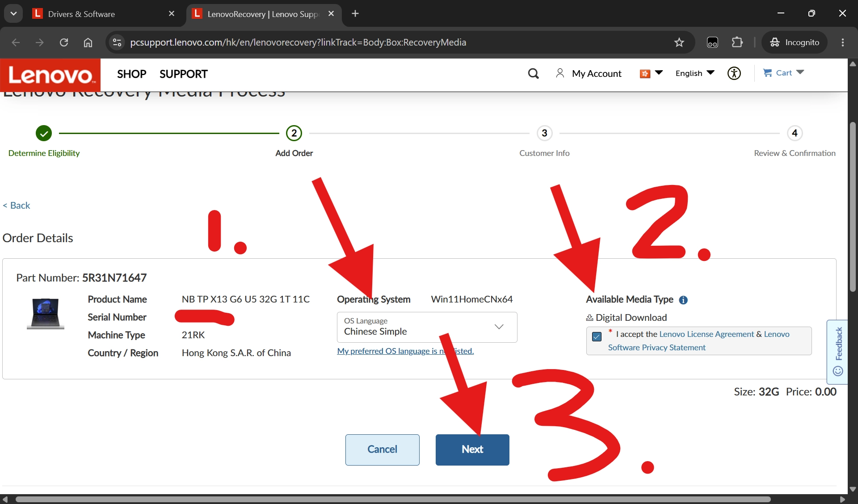Screen dimensions: 858x504
Task: Click the extension icon left of puzzle icon
Action: click(712, 42)
